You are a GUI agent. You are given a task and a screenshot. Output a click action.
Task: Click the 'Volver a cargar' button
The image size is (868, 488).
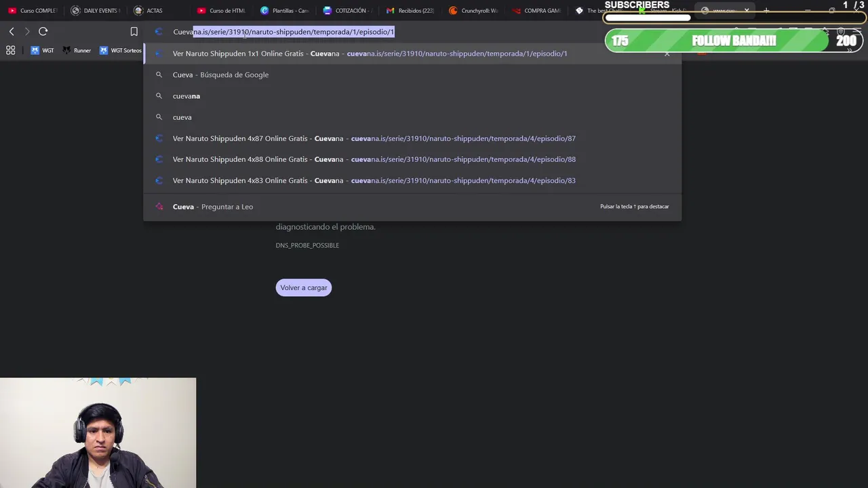click(x=304, y=287)
